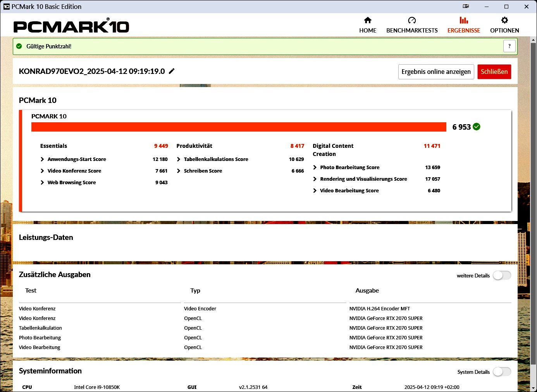
Task: Click the Optionen gear icon
Action: [504, 20]
